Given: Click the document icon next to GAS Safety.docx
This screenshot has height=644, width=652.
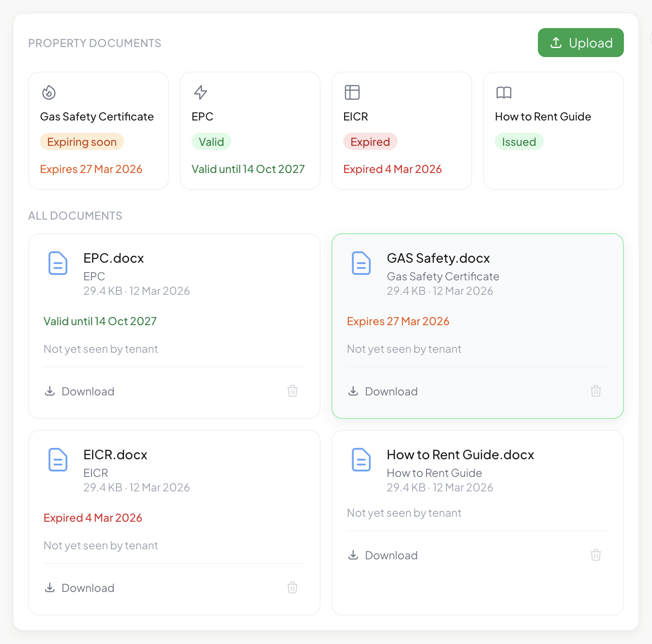Looking at the screenshot, I should pos(361,263).
